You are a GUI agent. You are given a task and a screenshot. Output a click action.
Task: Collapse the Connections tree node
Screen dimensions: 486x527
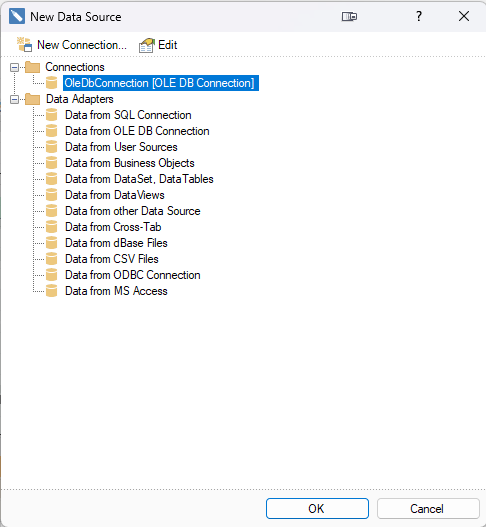coord(14,68)
